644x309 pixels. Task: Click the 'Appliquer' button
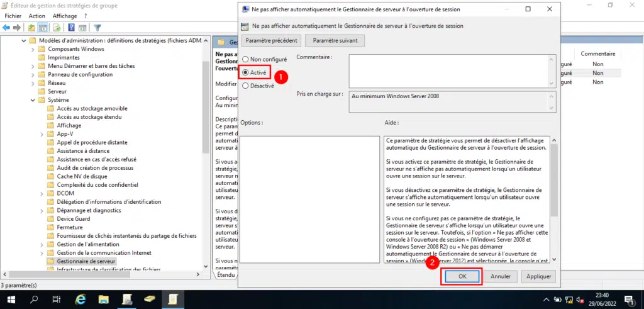coord(538,276)
